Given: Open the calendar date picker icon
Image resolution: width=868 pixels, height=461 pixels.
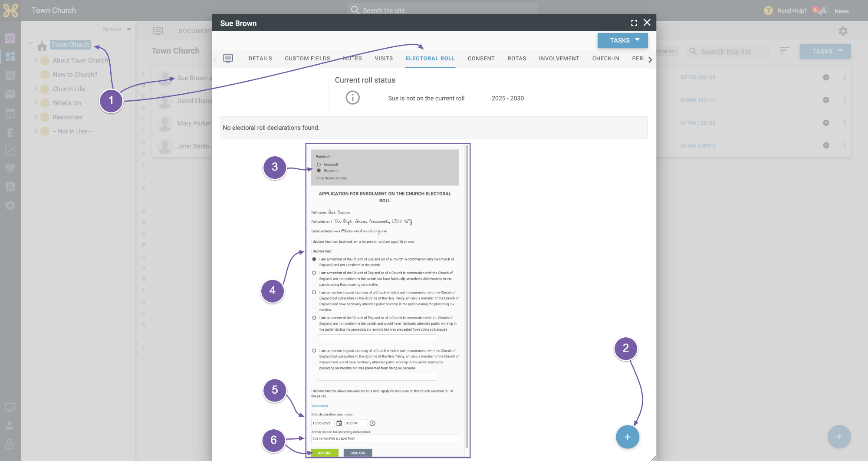Looking at the screenshot, I should coord(339,423).
